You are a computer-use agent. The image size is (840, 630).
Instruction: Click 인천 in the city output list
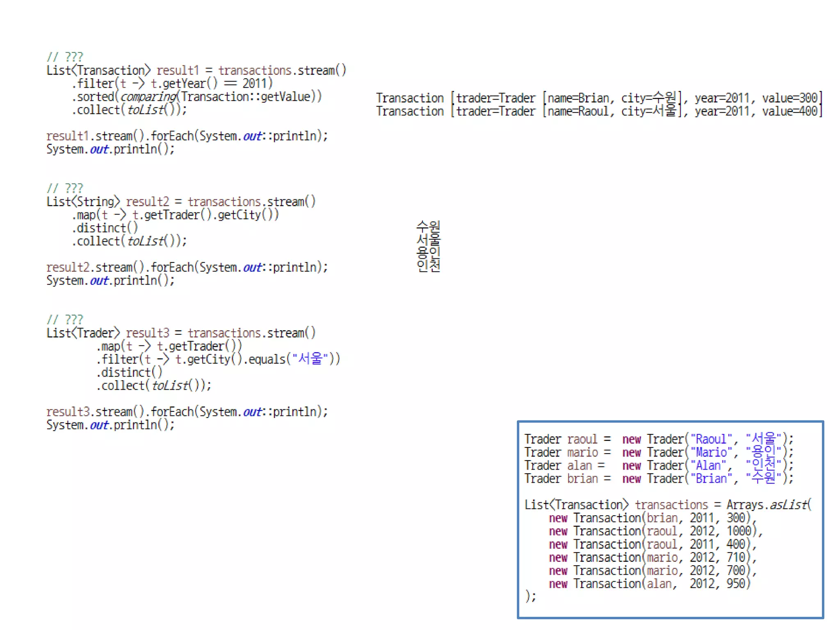(428, 265)
